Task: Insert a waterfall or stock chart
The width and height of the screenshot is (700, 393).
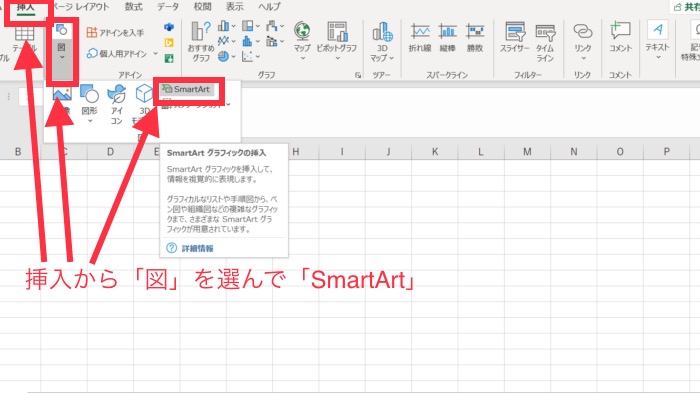Action: (x=275, y=26)
